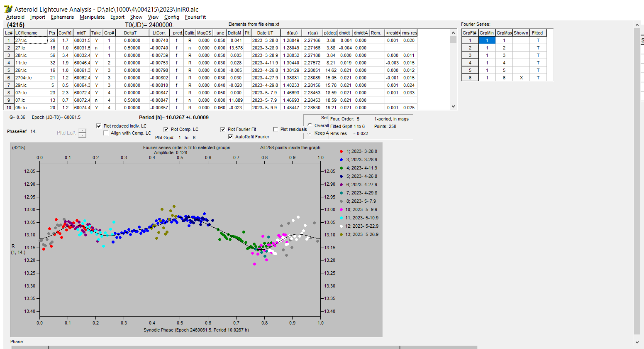The image size is (644, 349).
Task: Click red legend dot for 2023- 3-28.0
Action: click(341, 151)
